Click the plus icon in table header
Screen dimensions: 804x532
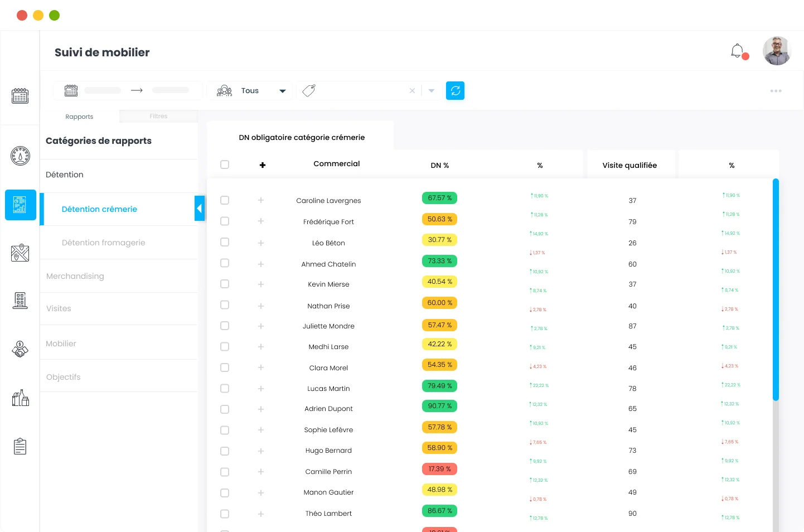click(263, 165)
